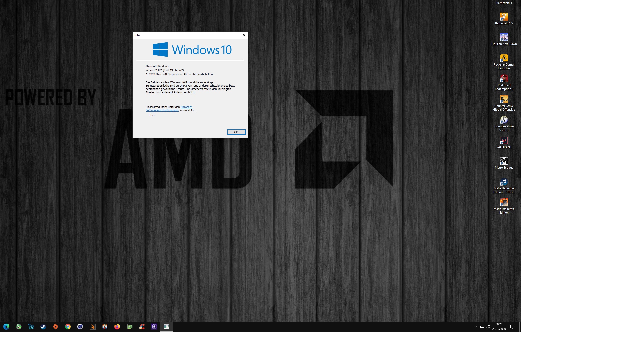Click the 2020 Microsoft Corporation copyright line
Screen dimensions: 644x362
tap(180, 74)
